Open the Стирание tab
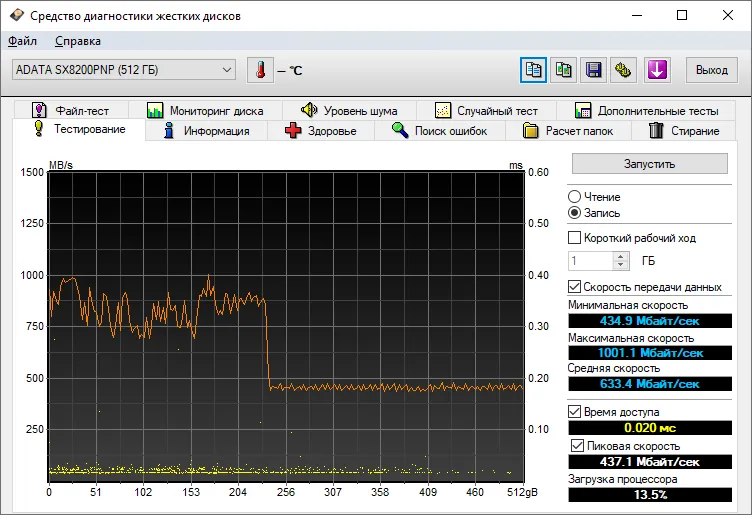The width and height of the screenshot is (752, 515). [683, 130]
